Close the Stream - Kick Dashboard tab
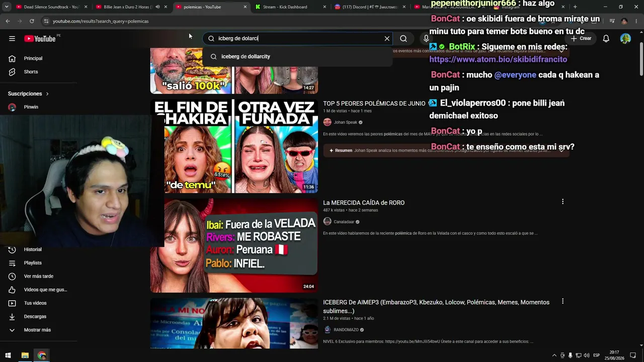The image size is (644, 362). pyautogui.click(x=325, y=7)
